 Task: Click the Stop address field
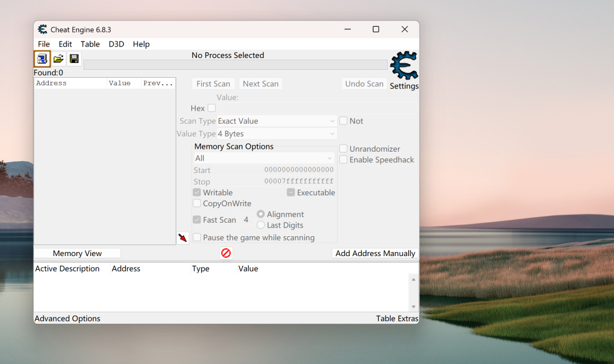pos(274,181)
